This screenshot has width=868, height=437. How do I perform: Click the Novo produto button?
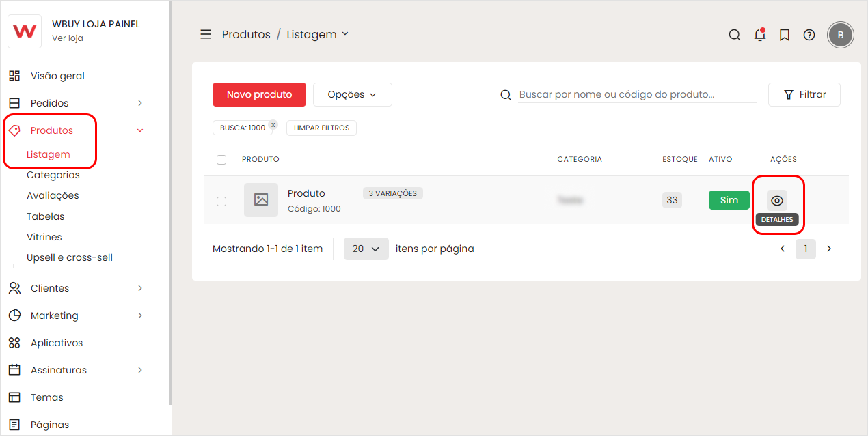tap(259, 95)
